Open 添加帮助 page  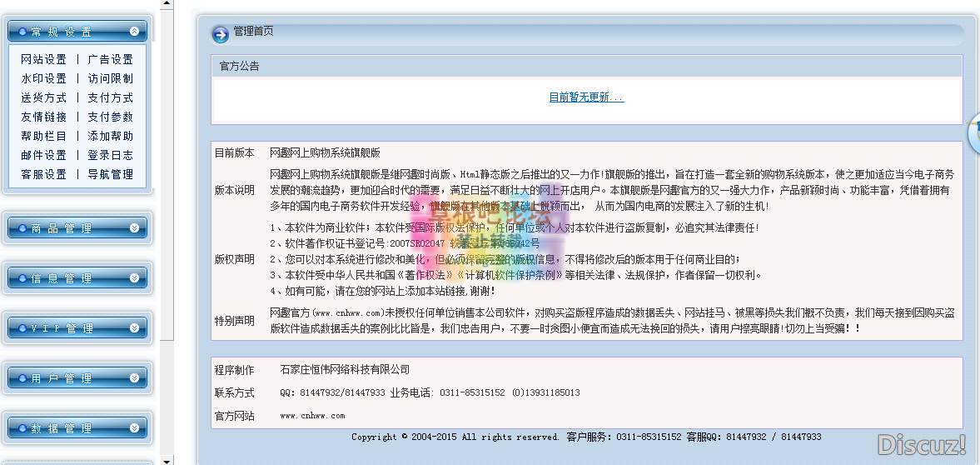[x=111, y=136]
